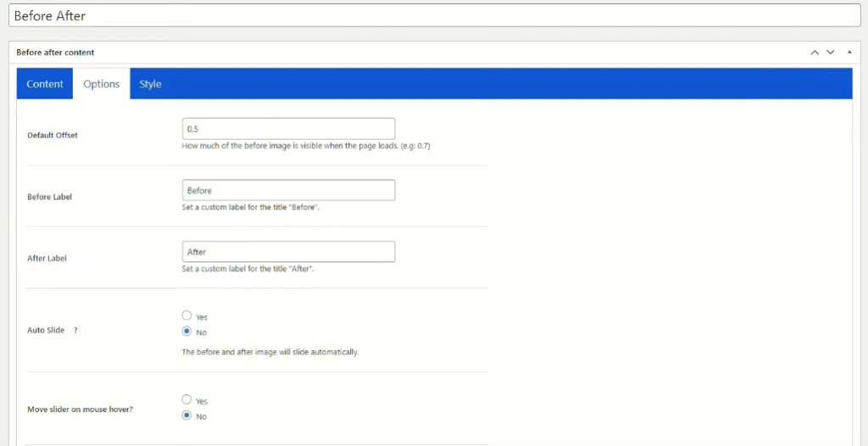
Task: Select Yes for Auto Slide
Action: click(186, 315)
